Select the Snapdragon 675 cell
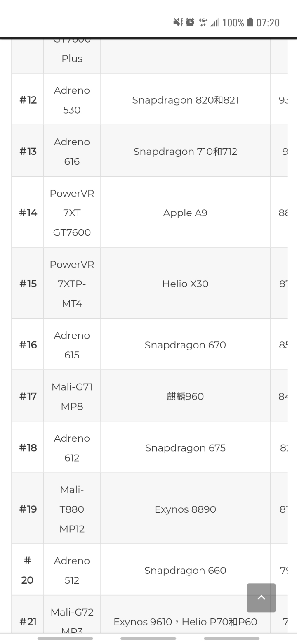 pyautogui.click(x=185, y=447)
